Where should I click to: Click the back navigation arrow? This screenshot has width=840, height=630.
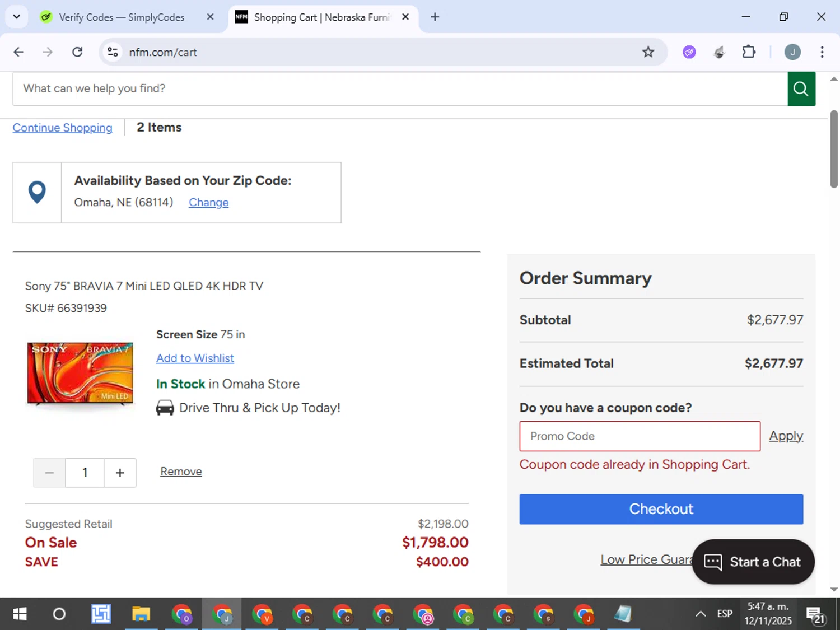point(18,52)
